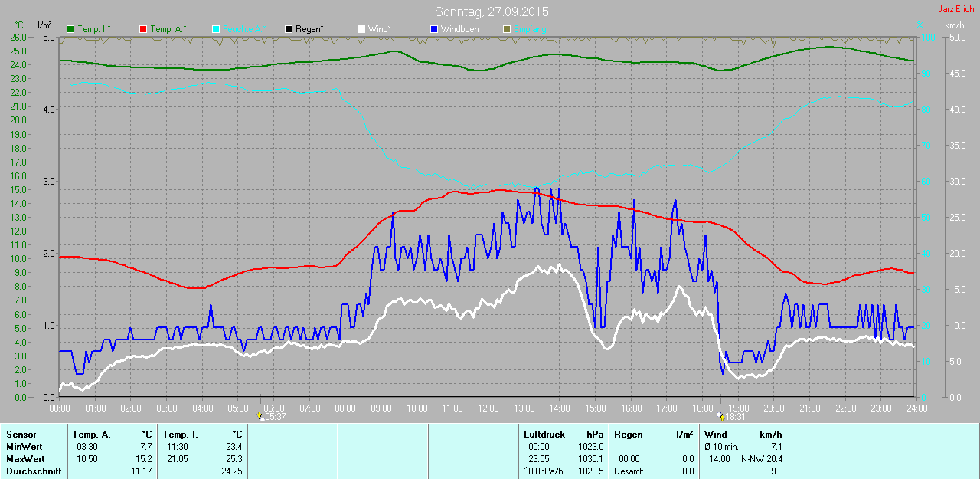Image resolution: width=980 pixels, height=479 pixels.
Task: Click the '21:00' time axis label
Action: point(809,408)
